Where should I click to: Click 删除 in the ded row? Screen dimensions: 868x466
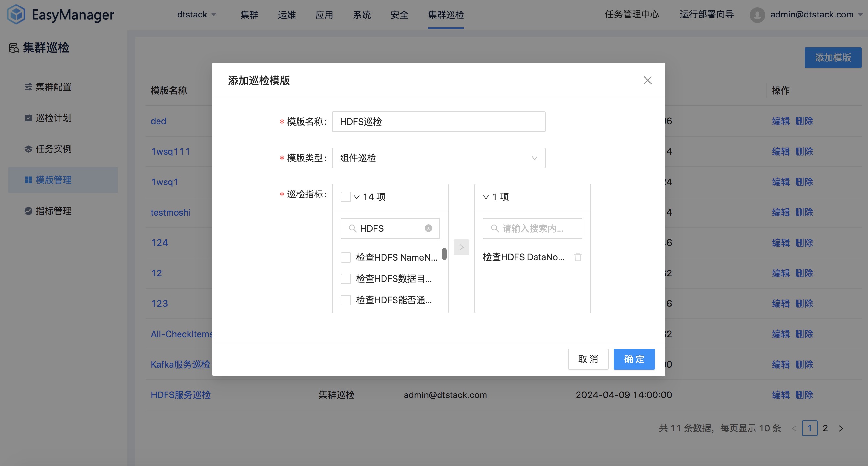click(x=804, y=121)
